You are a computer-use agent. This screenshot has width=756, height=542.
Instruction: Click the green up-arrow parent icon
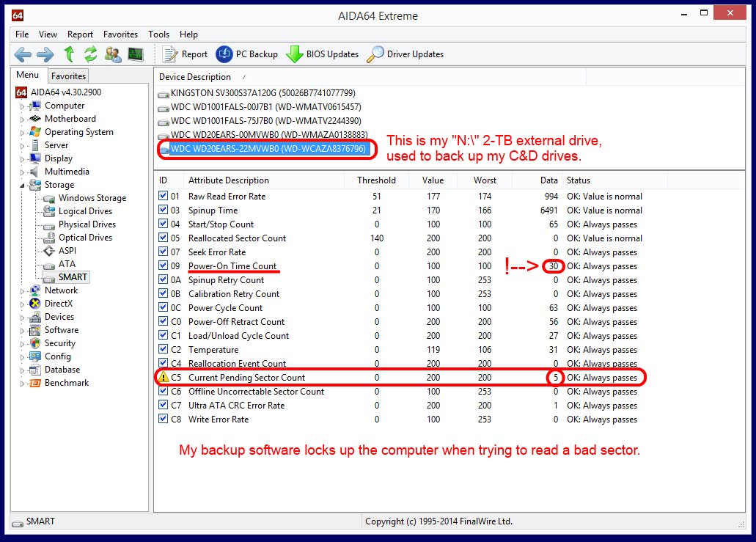pos(69,54)
